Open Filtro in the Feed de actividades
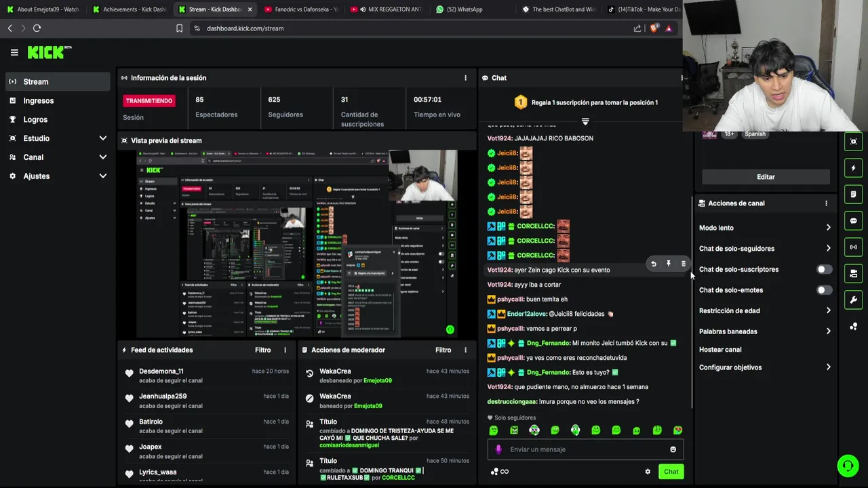This screenshot has height=488, width=868. point(262,350)
